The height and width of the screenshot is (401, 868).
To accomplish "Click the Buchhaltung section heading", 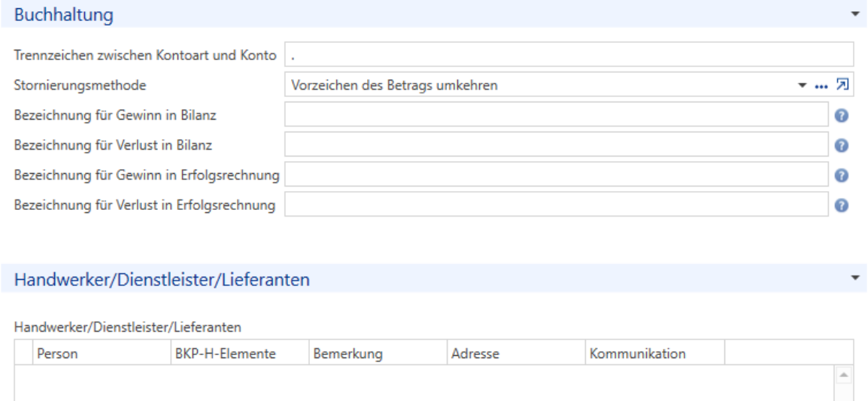I will click(x=64, y=15).
